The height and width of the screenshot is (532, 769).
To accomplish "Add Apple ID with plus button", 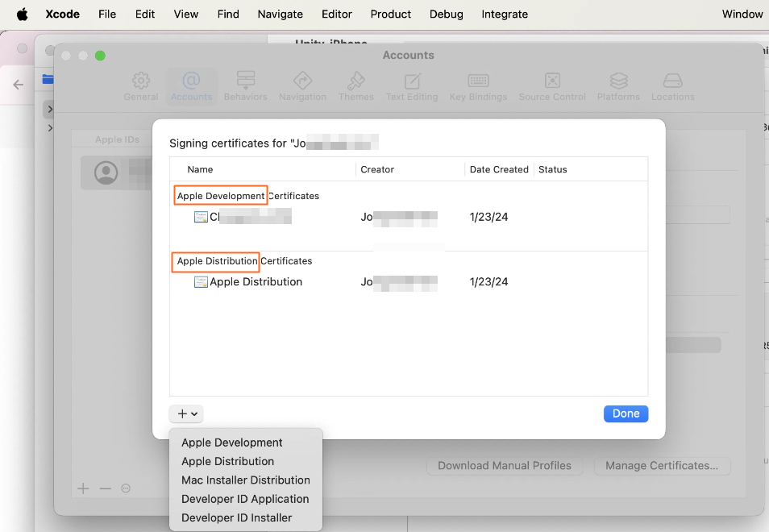I will tap(83, 488).
